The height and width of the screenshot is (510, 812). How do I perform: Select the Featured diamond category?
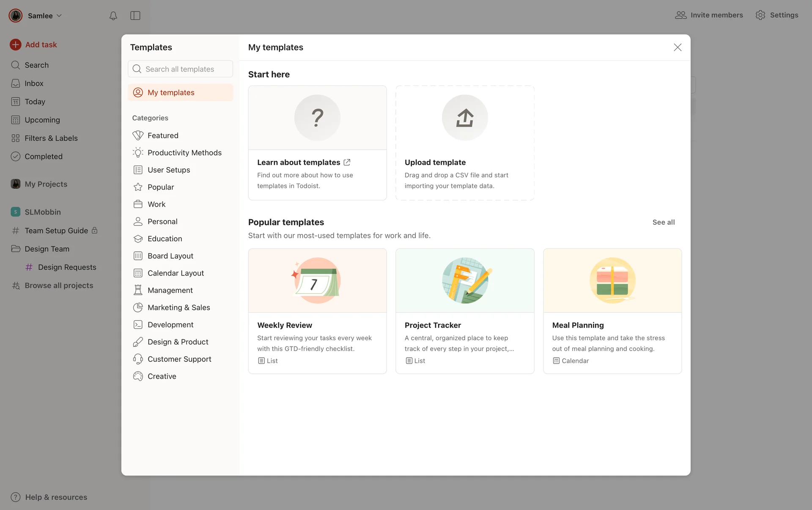(x=163, y=135)
